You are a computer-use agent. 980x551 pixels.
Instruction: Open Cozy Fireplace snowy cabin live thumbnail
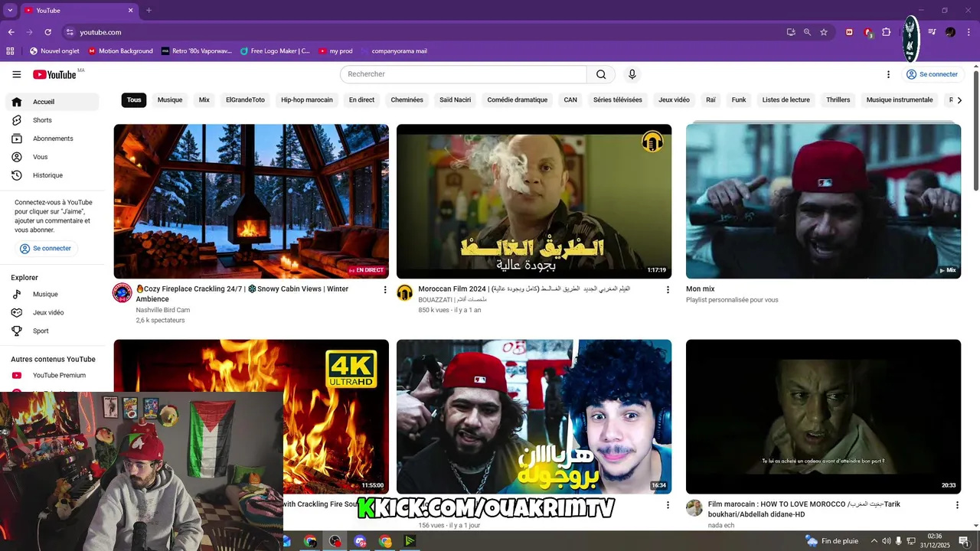coord(251,201)
